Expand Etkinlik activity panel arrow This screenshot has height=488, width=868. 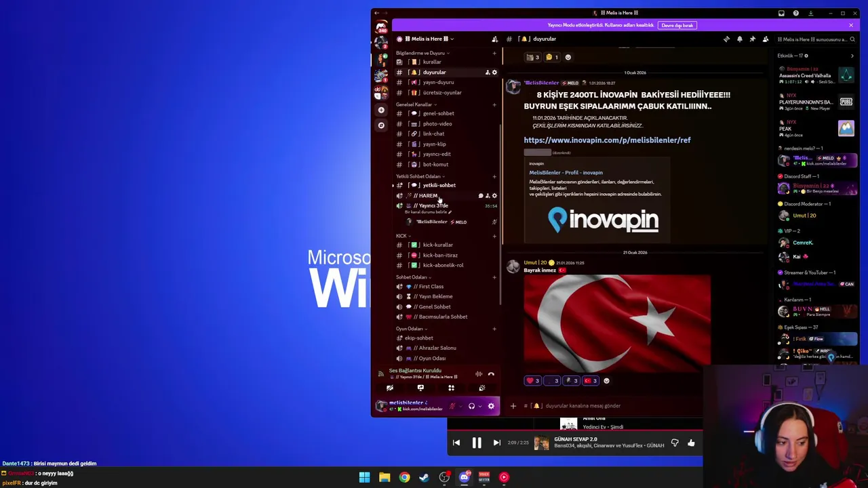(852, 56)
